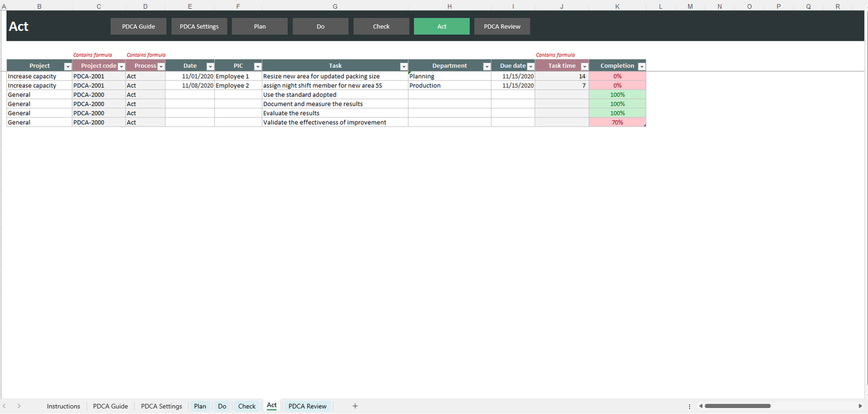Click the horizontal scrollbar right arrow
This screenshot has width=868, height=414.
coord(860,406)
